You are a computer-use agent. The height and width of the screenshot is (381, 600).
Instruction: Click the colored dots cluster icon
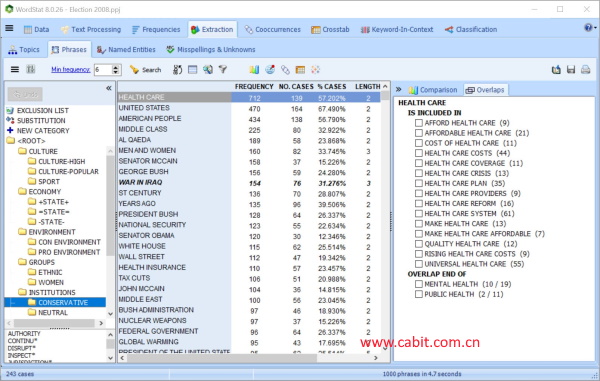click(x=315, y=70)
